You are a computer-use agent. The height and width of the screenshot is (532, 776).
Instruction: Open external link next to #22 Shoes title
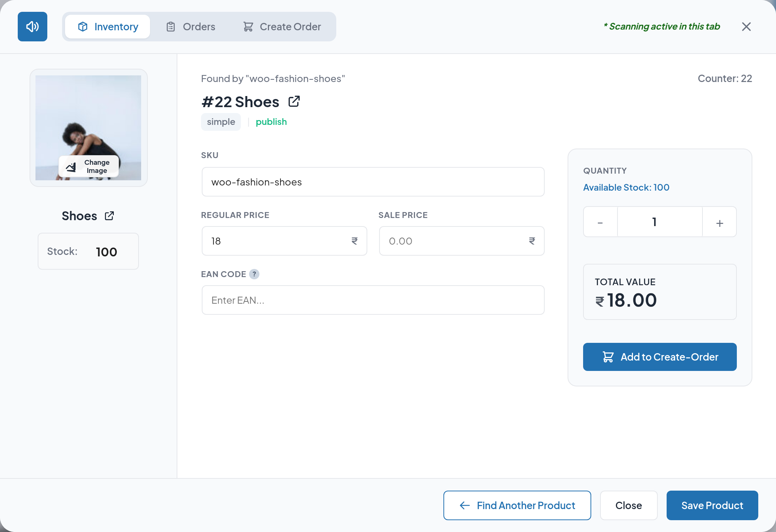pos(294,102)
